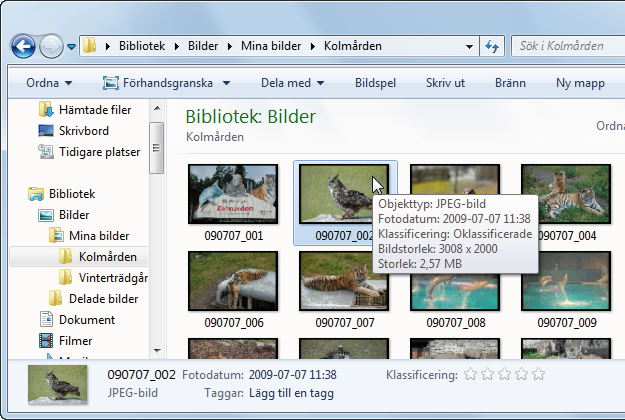Click the folder icon in the address bar
Screen dimensions: 625x420
click(x=90, y=46)
